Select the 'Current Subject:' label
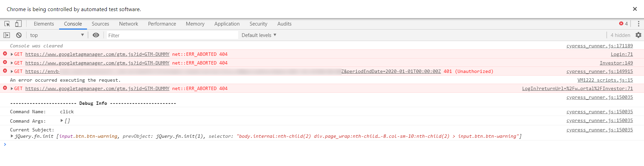The width and height of the screenshot is (644, 166). pyautogui.click(x=32, y=130)
